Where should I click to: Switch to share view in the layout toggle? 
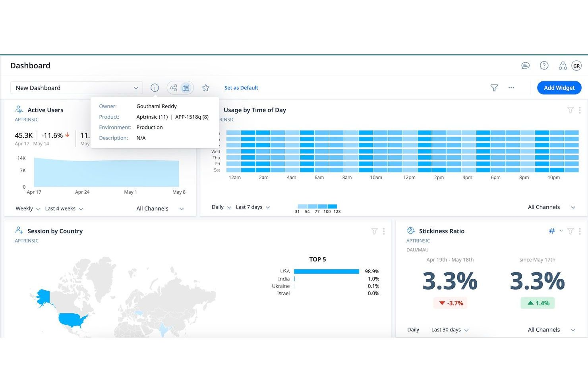[174, 88]
